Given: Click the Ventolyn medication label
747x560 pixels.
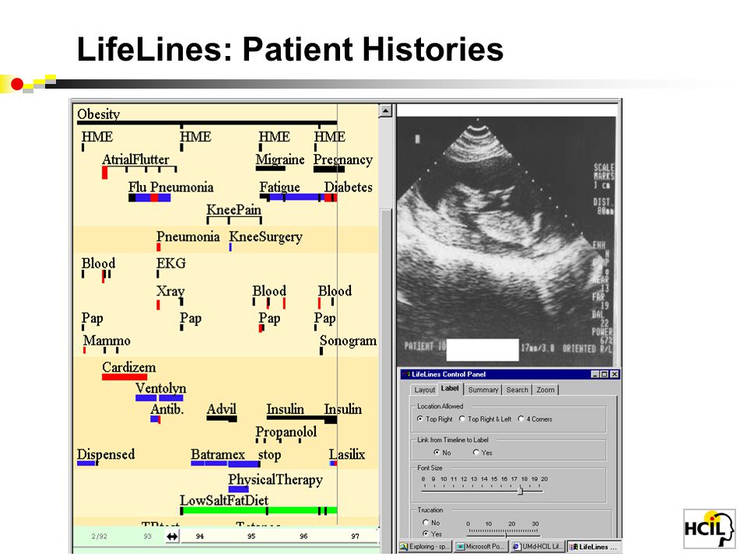Looking at the screenshot, I should point(161,389).
